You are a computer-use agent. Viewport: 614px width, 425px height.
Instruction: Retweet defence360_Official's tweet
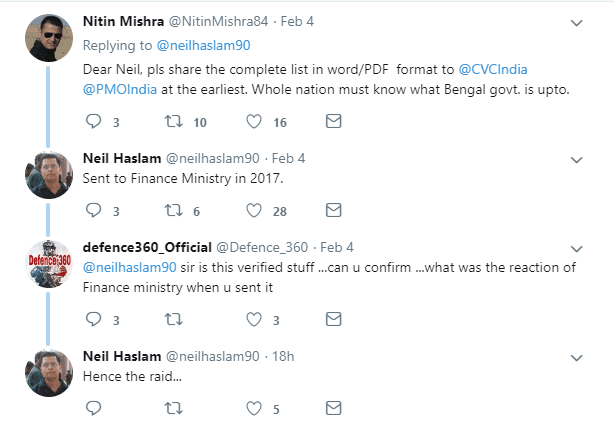(174, 320)
